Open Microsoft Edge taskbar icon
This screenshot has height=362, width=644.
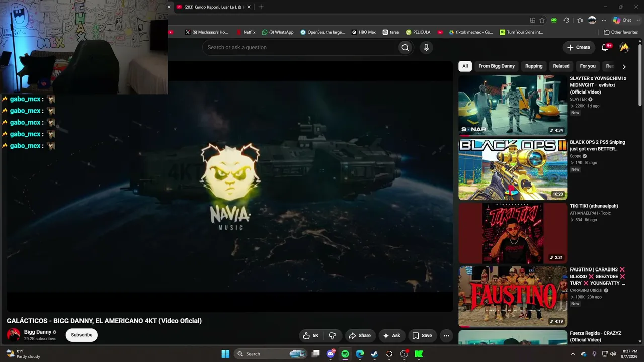tap(360, 354)
